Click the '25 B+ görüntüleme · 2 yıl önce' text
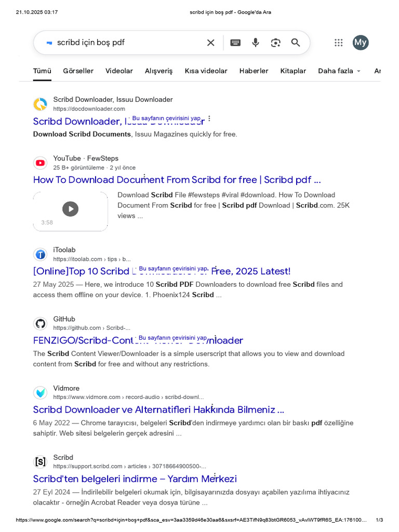399x532 pixels. coord(95,168)
